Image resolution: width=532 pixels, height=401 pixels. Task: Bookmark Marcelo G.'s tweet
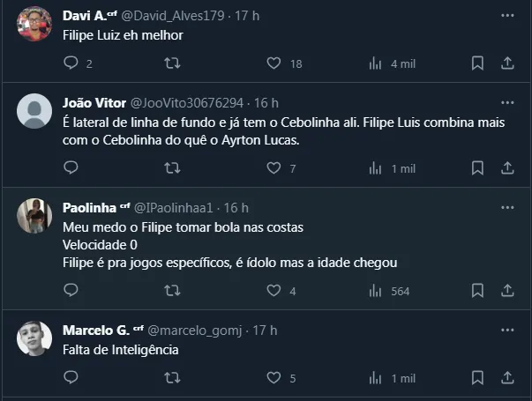(x=477, y=377)
